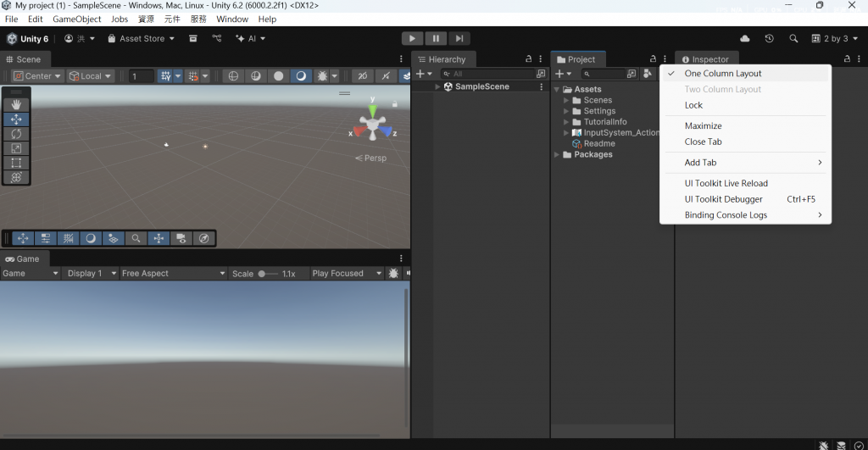Toggle the Inspector panel lock icon

point(847,58)
